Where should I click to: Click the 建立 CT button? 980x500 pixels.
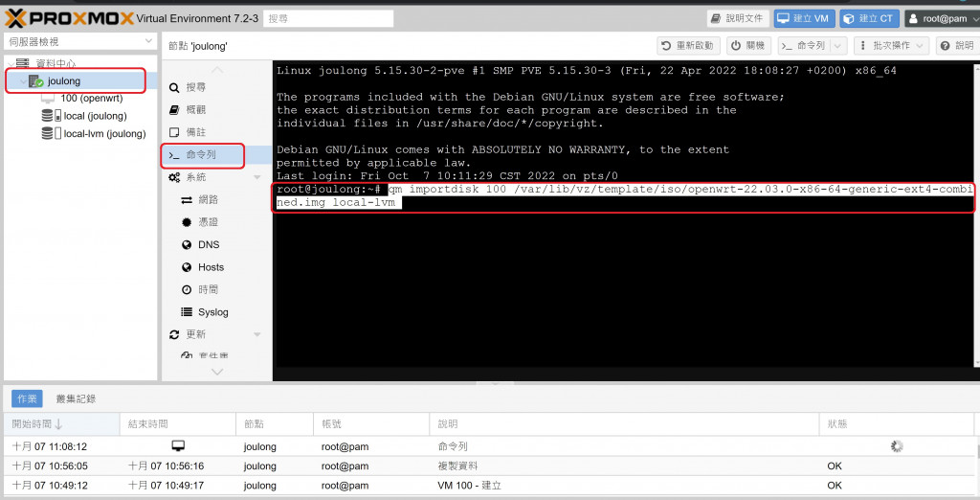coord(869,18)
